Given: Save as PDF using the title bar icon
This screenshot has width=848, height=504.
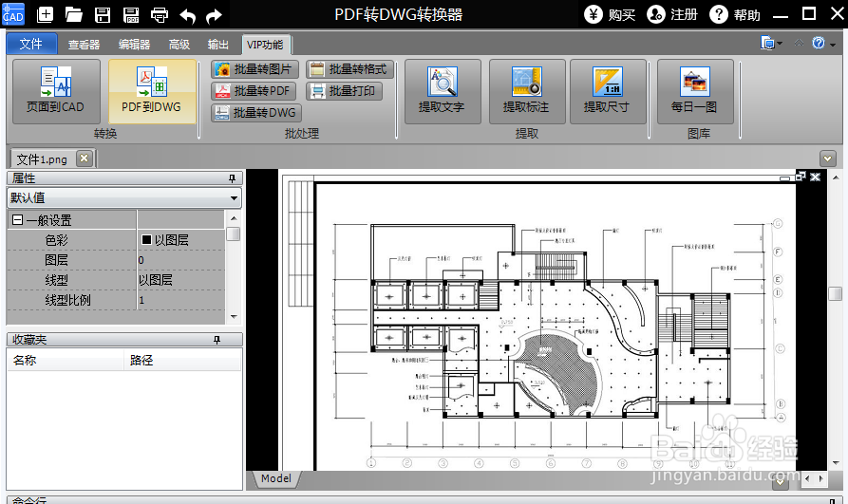Looking at the screenshot, I should (x=131, y=14).
